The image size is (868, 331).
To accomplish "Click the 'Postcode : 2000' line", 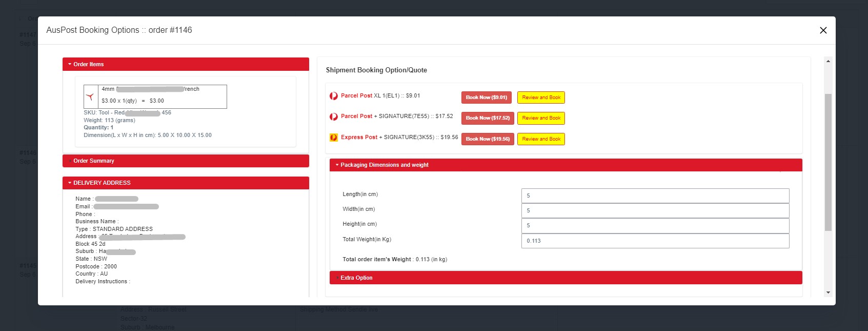I will coord(96,267).
